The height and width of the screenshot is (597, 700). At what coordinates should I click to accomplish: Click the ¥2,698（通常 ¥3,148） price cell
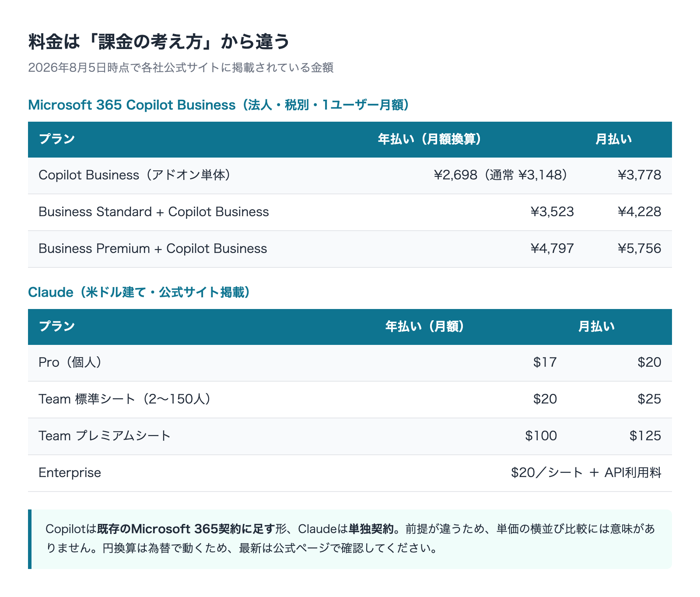[x=500, y=175]
